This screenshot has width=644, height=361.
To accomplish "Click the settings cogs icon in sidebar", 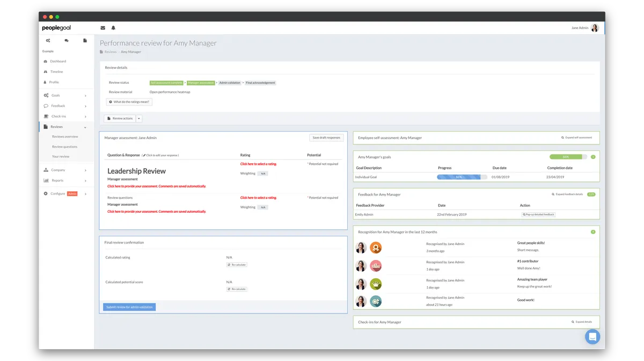I will (48, 40).
